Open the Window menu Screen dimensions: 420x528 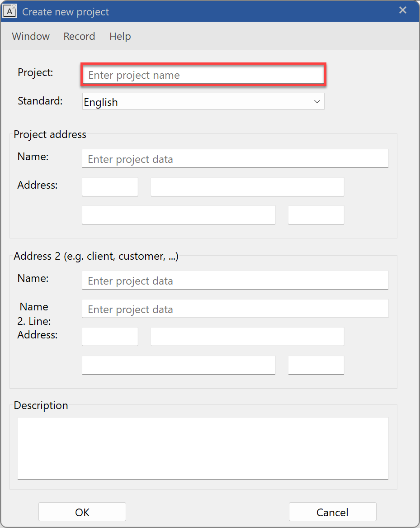pos(31,36)
